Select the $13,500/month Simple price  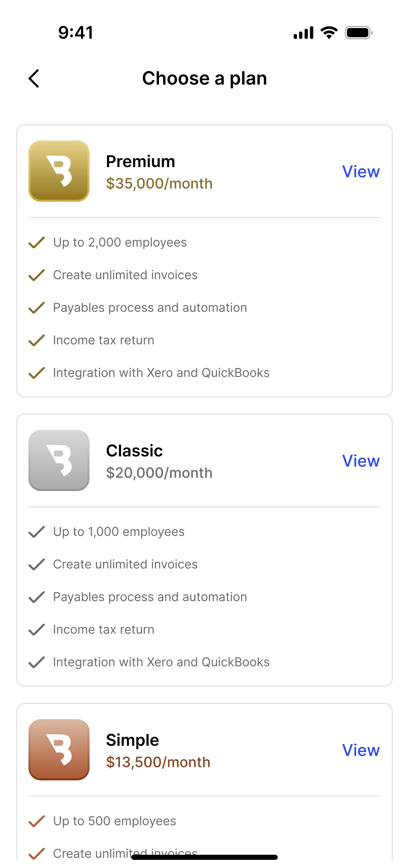coord(158,762)
